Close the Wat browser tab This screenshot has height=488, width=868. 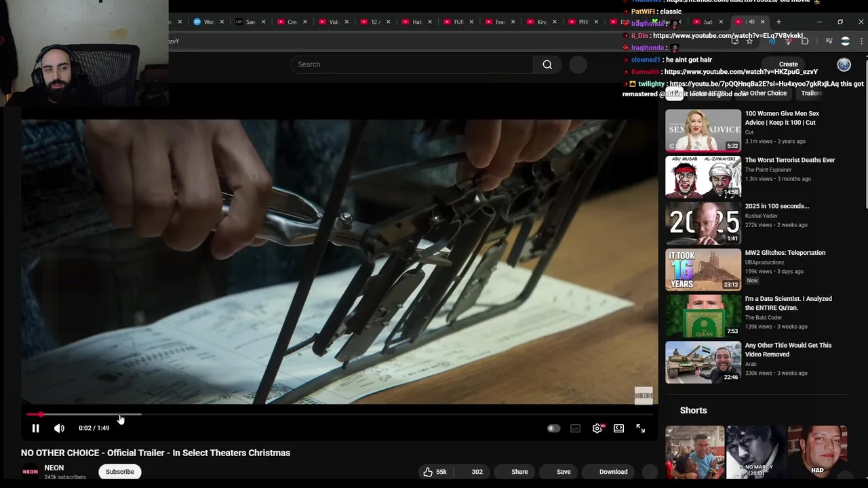point(221,22)
